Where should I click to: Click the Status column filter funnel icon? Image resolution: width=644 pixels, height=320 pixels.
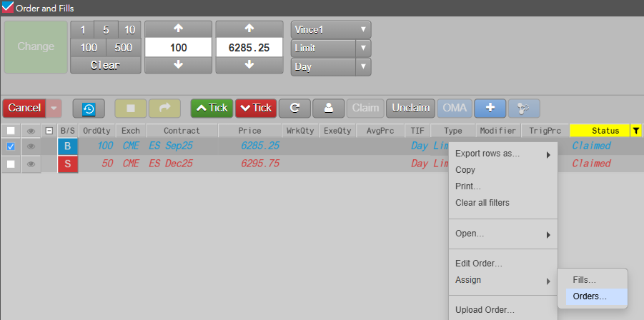636,131
